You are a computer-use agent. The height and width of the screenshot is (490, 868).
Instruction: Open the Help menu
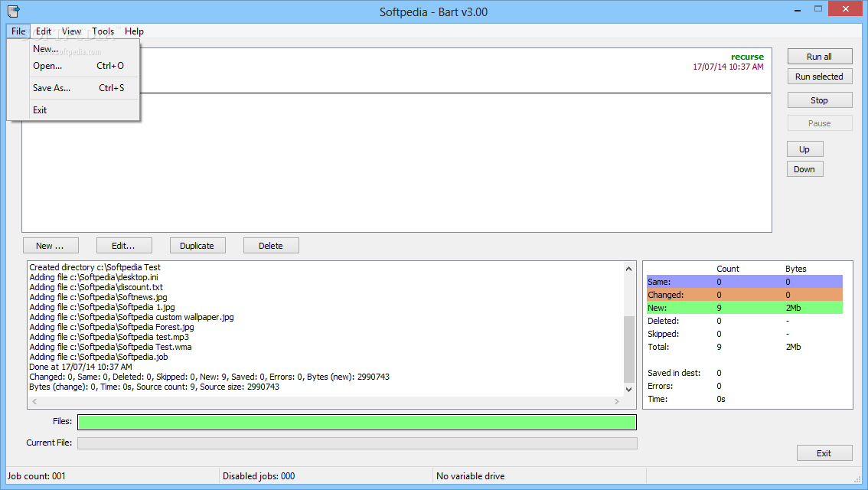point(134,31)
